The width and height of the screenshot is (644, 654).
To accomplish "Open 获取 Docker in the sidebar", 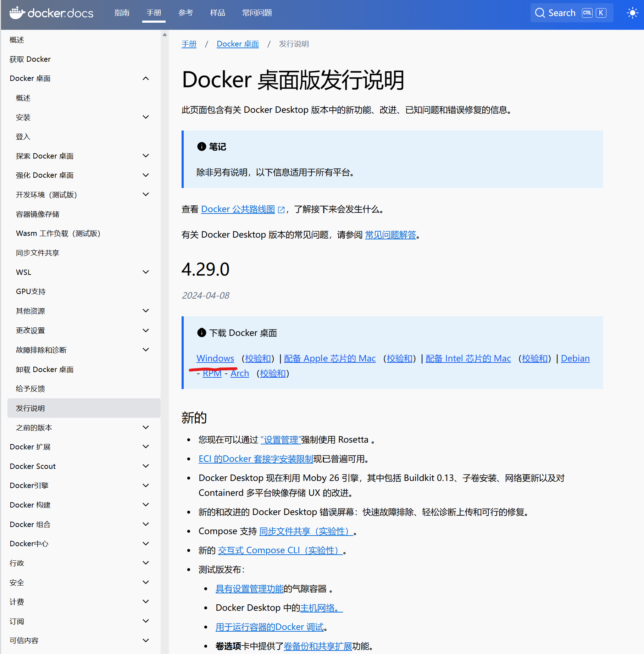I will [30, 59].
